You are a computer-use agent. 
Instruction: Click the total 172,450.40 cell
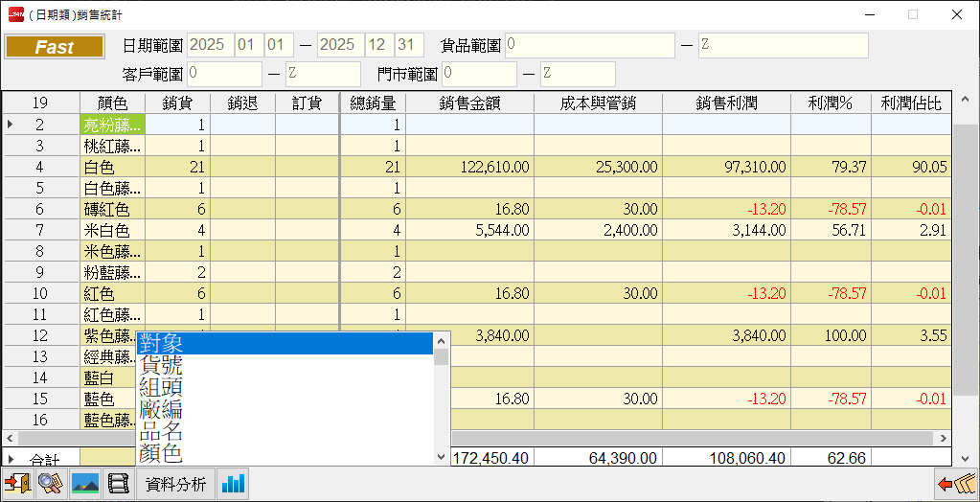(x=491, y=458)
